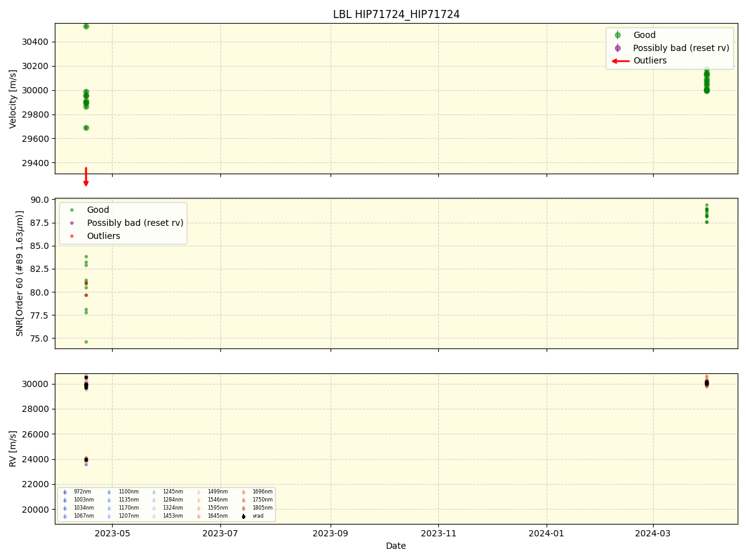Screen dimensions: 747x560
Task: Click the Good entry in SNR legend
Action: (x=90, y=210)
